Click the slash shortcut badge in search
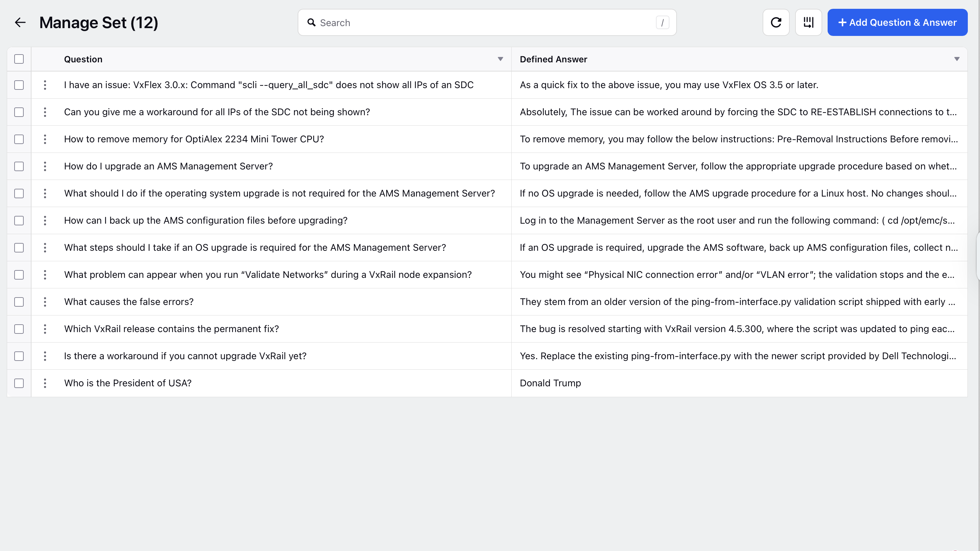This screenshot has width=980, height=551. tap(662, 22)
